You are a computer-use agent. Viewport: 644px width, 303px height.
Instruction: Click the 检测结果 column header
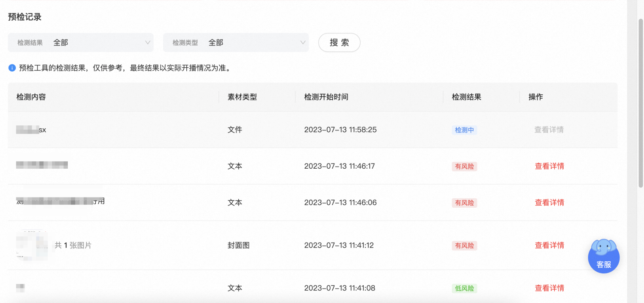pos(467,97)
